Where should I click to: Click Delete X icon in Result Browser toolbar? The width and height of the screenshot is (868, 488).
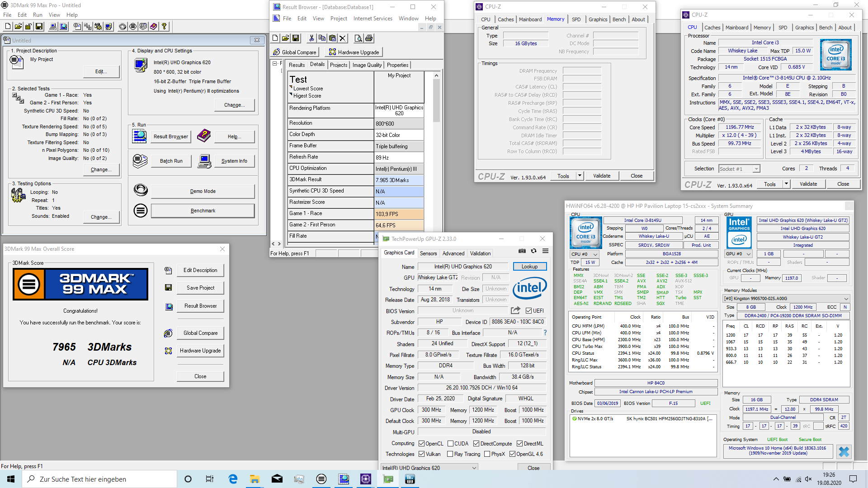coord(342,38)
